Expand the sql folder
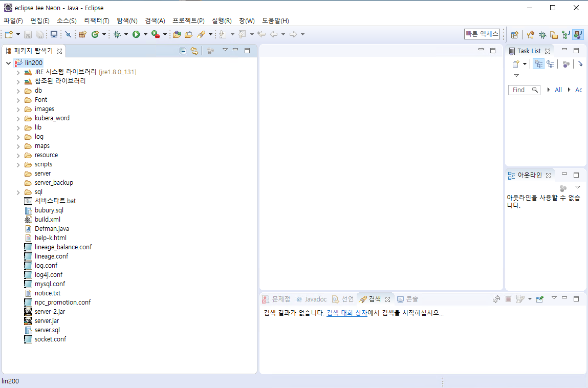 pos(18,192)
